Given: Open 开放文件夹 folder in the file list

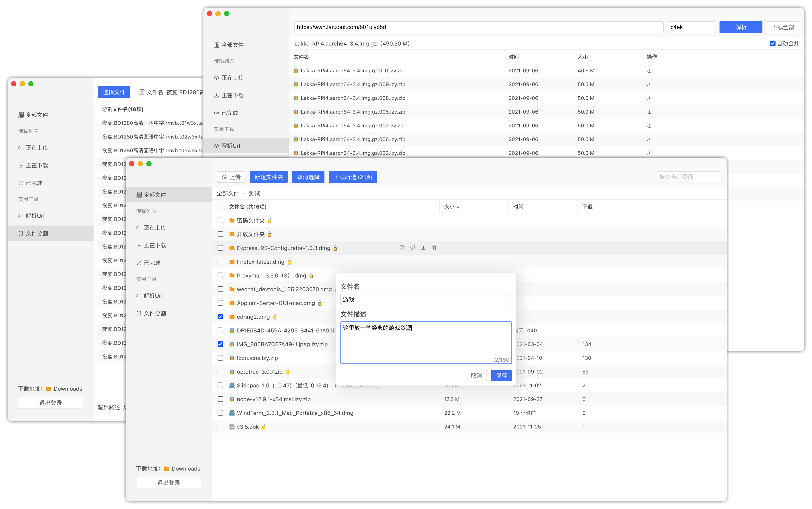Looking at the screenshot, I should pyautogui.click(x=250, y=234).
